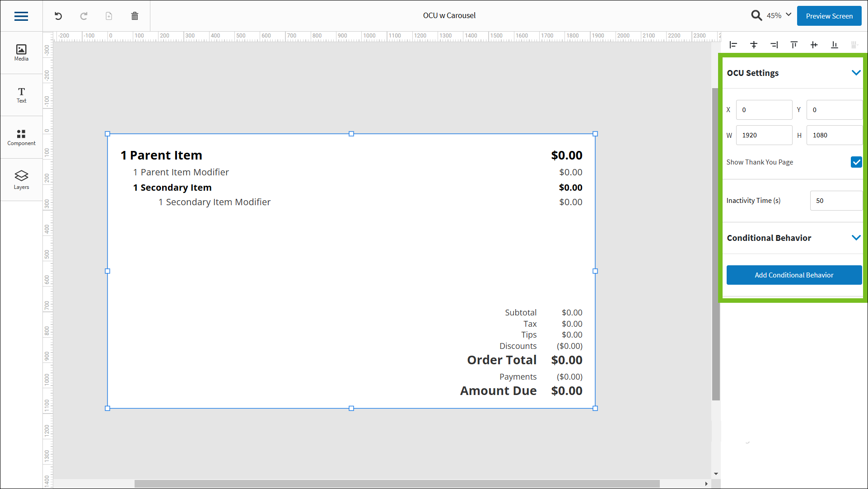This screenshot has height=489, width=868.
Task: Open the 45% zoom level dropdown
Action: (779, 15)
